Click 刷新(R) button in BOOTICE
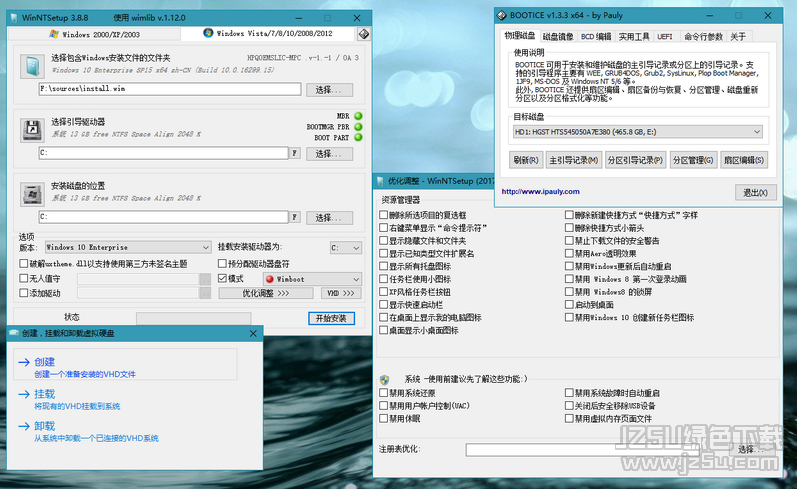 click(x=526, y=160)
